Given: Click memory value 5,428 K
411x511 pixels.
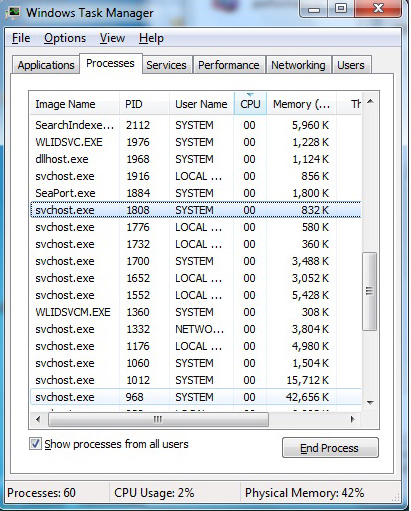Looking at the screenshot, I should 310,295.
